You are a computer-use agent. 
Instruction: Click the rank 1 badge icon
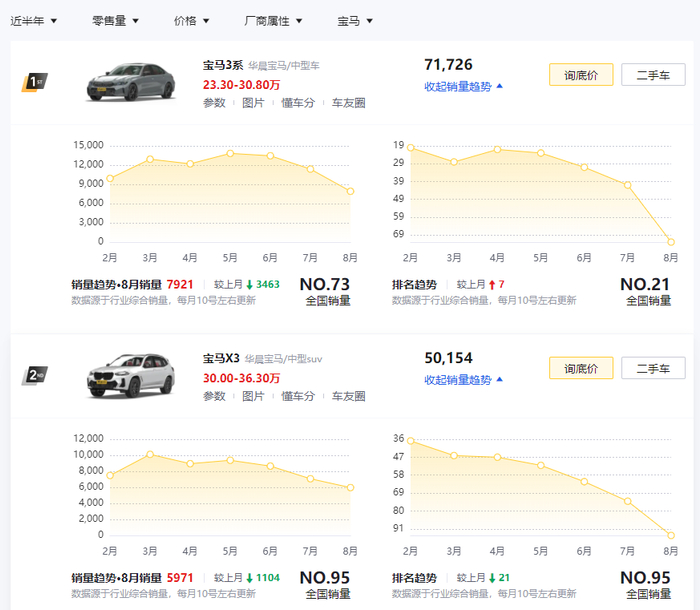[x=36, y=82]
